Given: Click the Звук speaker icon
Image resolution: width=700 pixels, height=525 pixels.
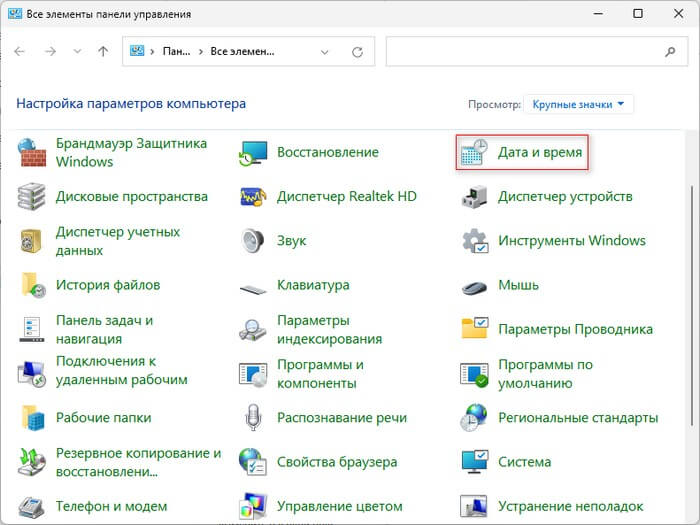Looking at the screenshot, I should coord(253,241).
